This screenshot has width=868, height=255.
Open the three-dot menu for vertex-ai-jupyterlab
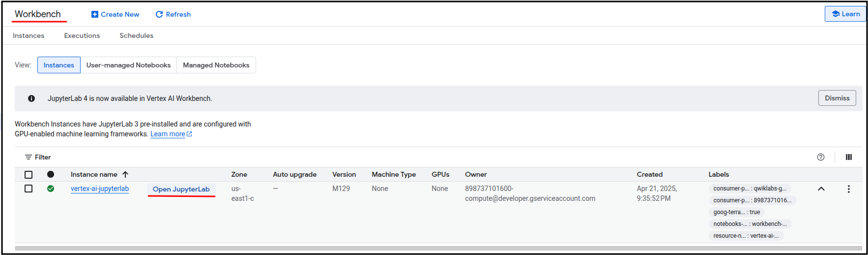(849, 189)
